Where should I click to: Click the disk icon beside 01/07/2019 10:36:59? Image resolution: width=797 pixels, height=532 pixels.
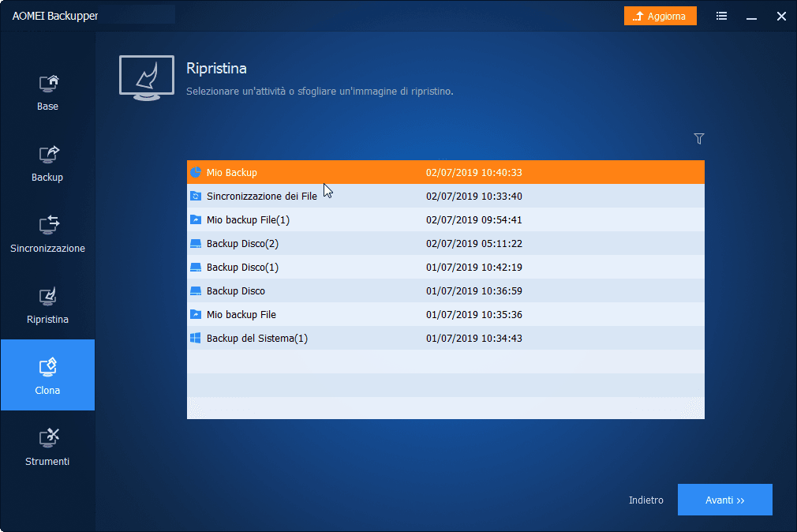[x=195, y=291]
